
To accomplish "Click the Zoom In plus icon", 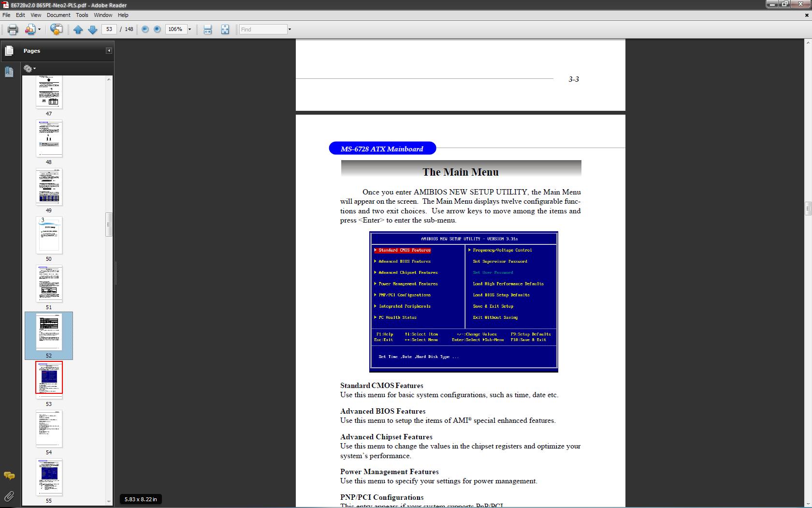I will click(157, 30).
